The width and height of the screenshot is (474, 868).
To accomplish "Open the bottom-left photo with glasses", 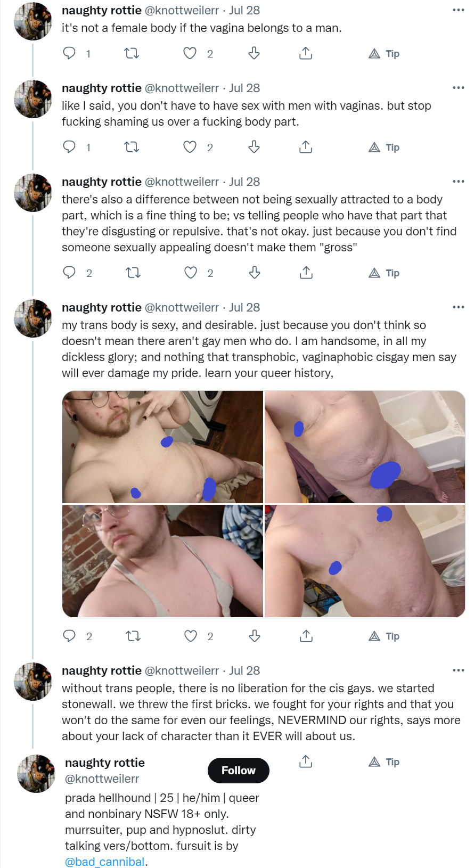I will (x=163, y=561).
